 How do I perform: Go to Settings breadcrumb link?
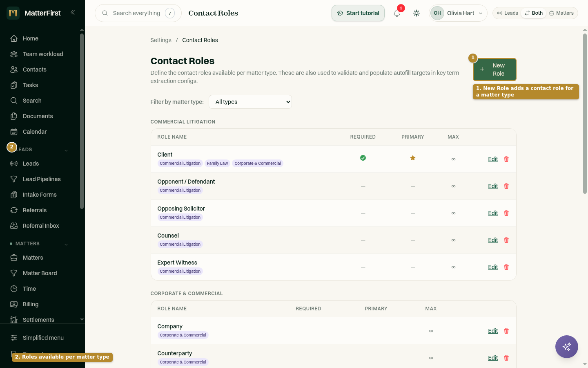click(161, 40)
